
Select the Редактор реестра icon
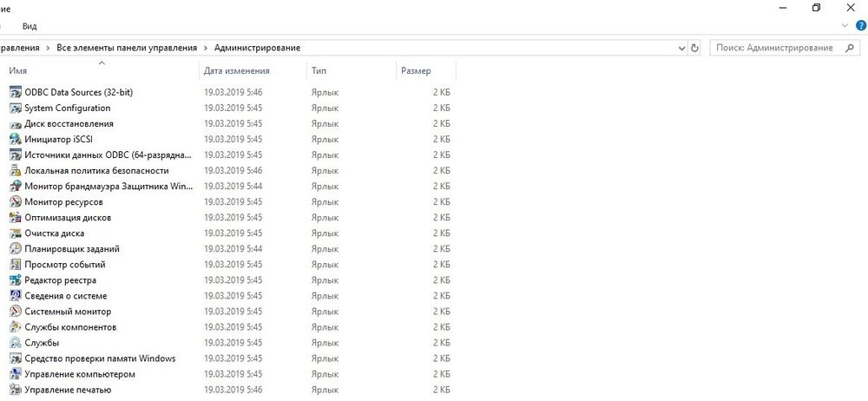[16, 280]
